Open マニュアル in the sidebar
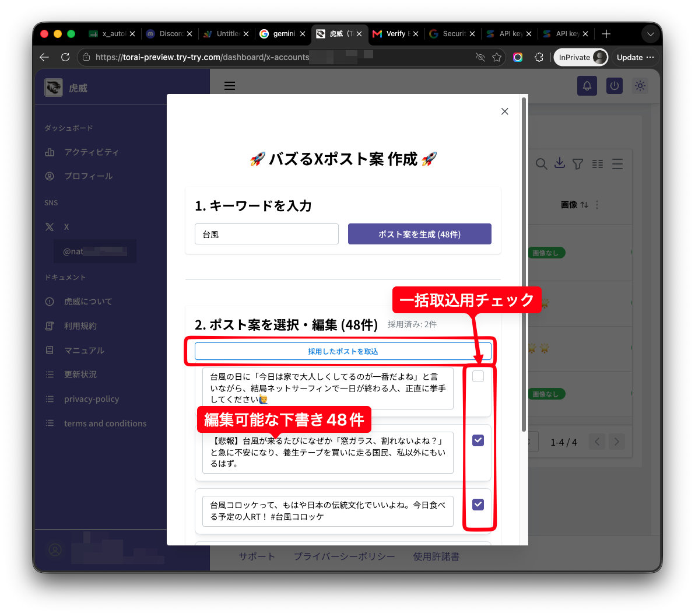Image resolution: width=695 pixels, height=616 pixels. 84,351
